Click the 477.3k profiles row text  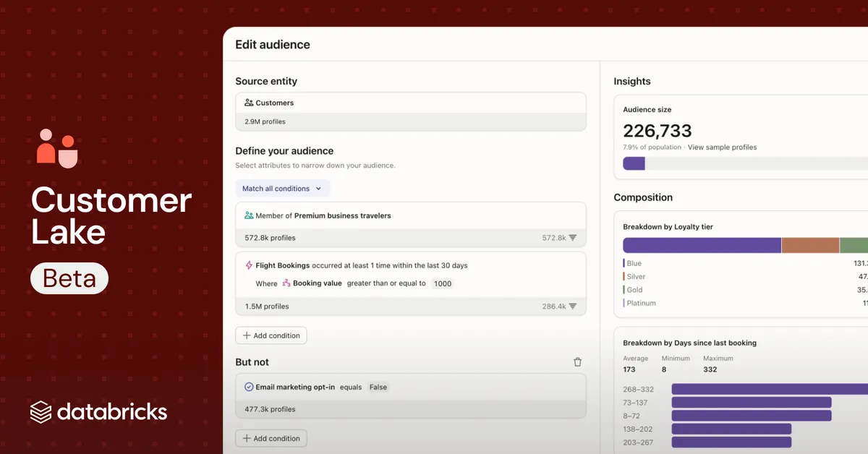270,409
